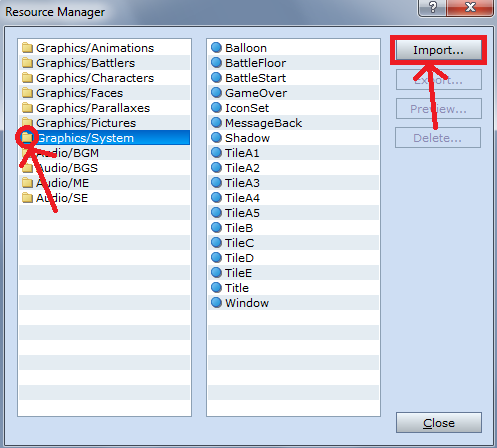Click the blue icon beside Title
The image size is (497, 448).
pyautogui.click(x=216, y=288)
